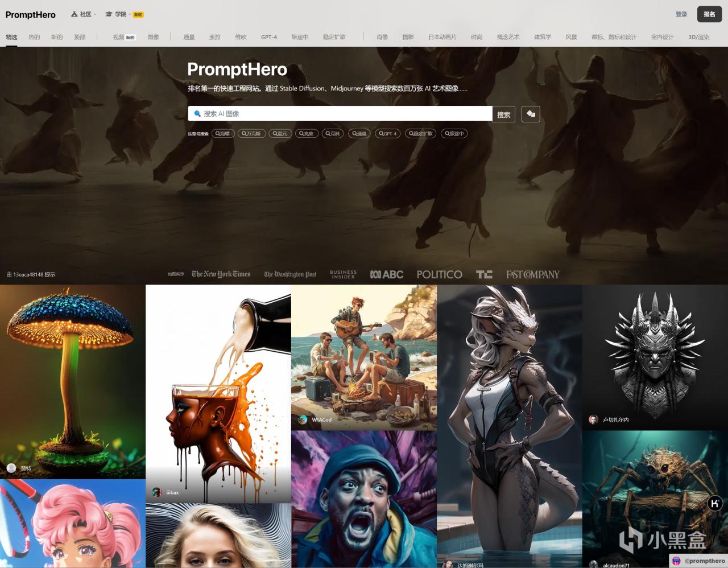Open the glowing mushroom image
Screen dimensions: 728x568
[x=72, y=381]
